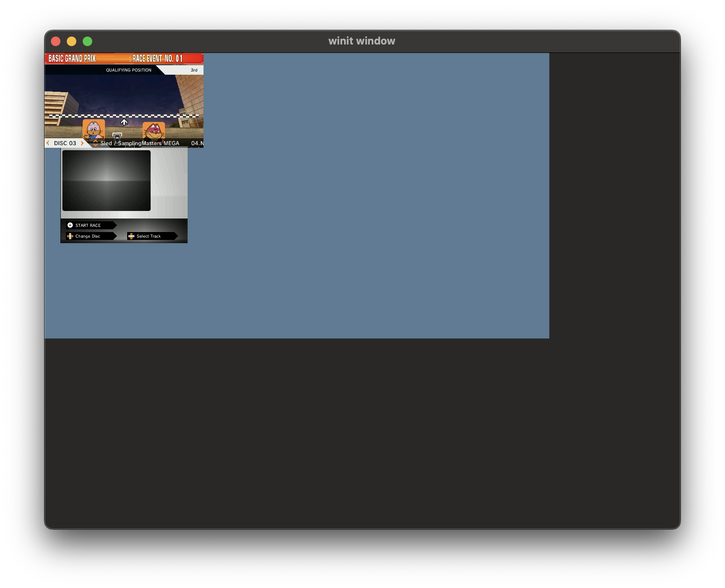
Task: Click the 'RACE EVENT NO. 01' header text
Action: coord(157,58)
